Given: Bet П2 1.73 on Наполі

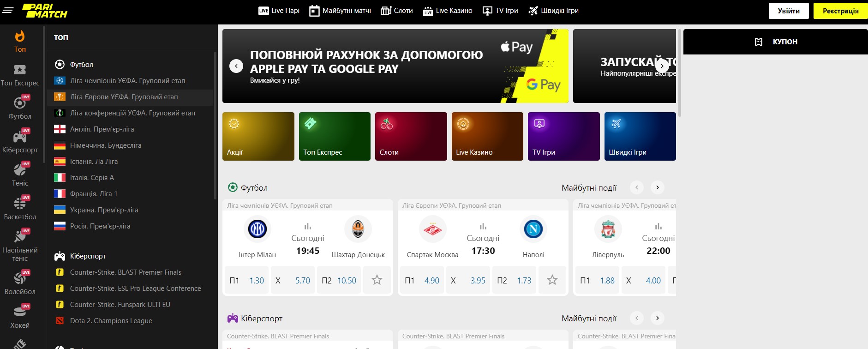Looking at the screenshot, I should click(514, 280).
